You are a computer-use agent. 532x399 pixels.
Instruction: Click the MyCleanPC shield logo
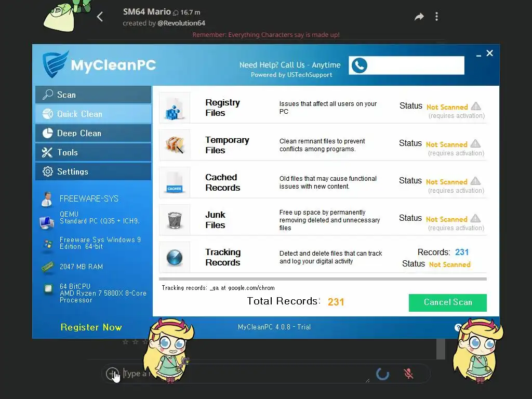point(55,64)
